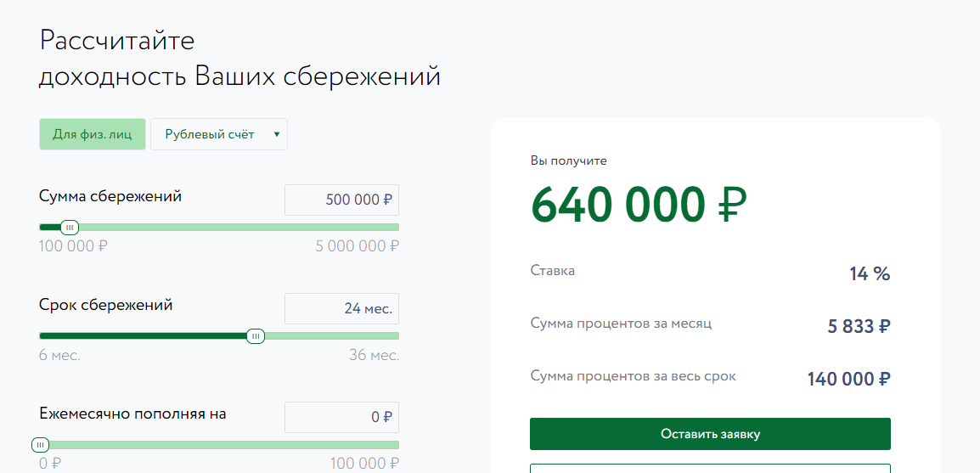Click the outlined button below "Оставить заявку"
The image size is (980, 473).
pyautogui.click(x=710, y=468)
